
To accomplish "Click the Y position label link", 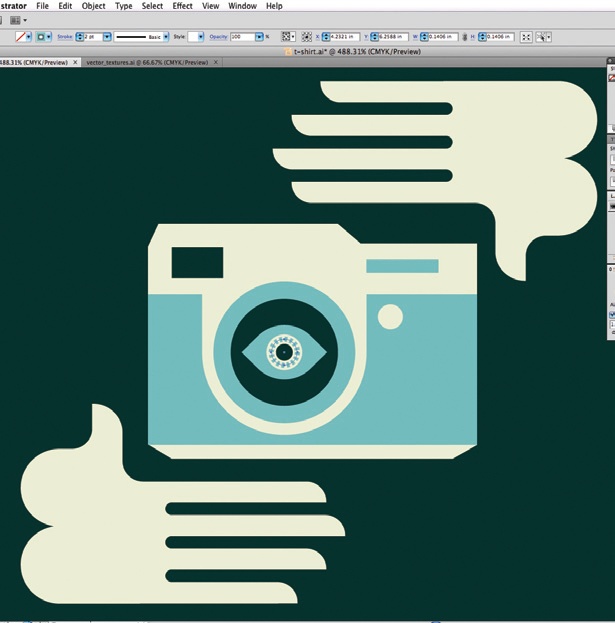I will point(366,37).
